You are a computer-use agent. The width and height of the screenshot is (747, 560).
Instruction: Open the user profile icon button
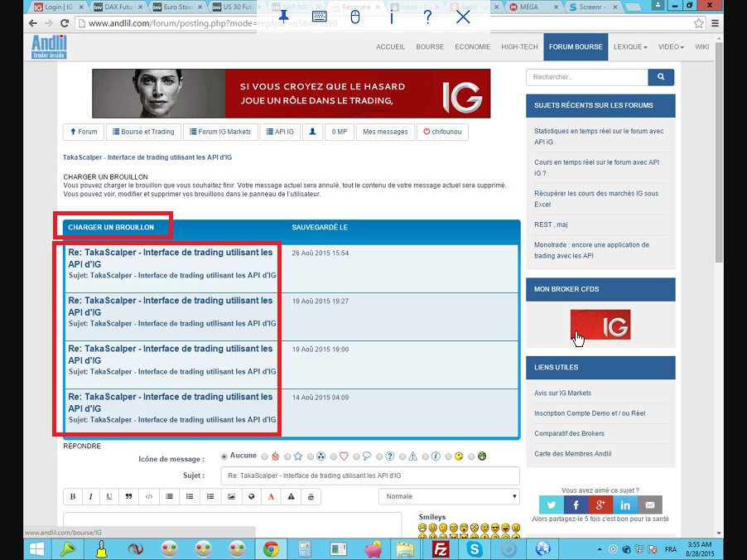point(312,132)
